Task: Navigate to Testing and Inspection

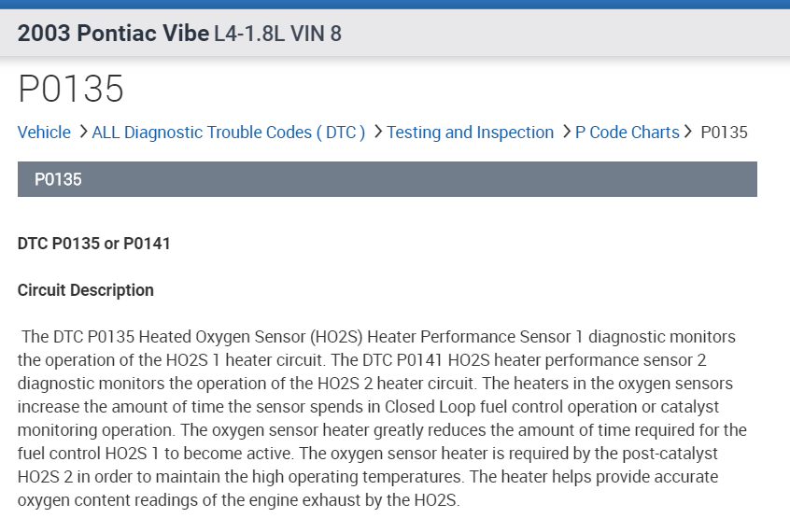Action: [470, 133]
